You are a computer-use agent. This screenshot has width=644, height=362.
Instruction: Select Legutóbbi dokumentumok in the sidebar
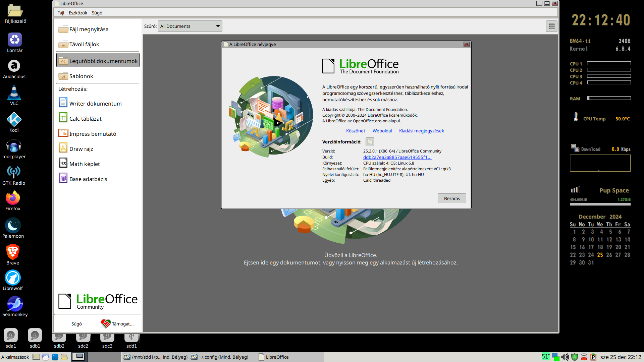pos(98,61)
